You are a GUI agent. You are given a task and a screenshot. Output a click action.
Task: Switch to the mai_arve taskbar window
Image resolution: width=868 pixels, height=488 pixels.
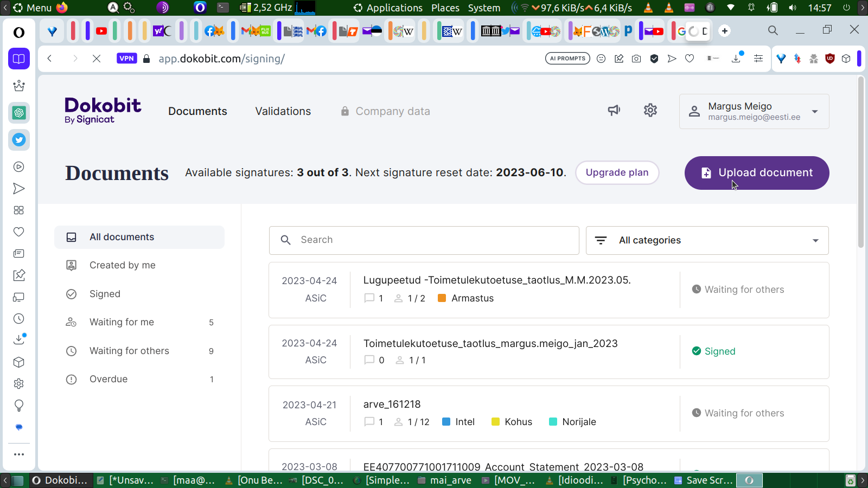coord(445,480)
